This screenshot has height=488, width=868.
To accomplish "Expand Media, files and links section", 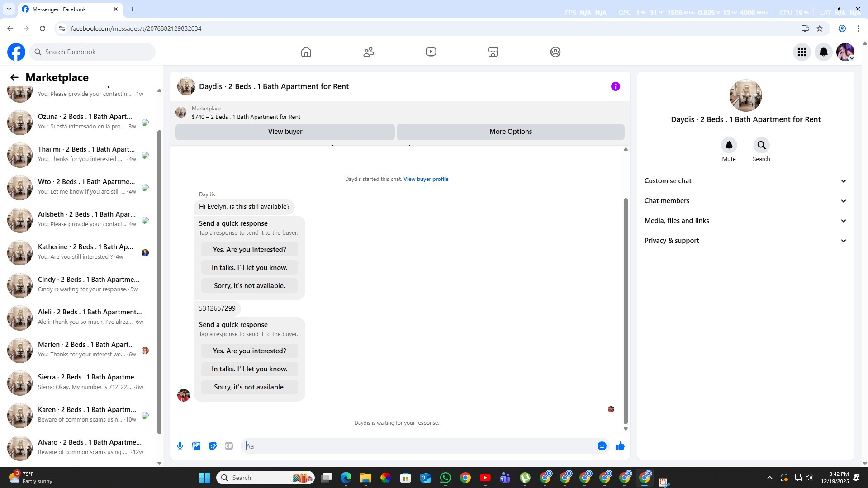I will click(x=745, y=221).
